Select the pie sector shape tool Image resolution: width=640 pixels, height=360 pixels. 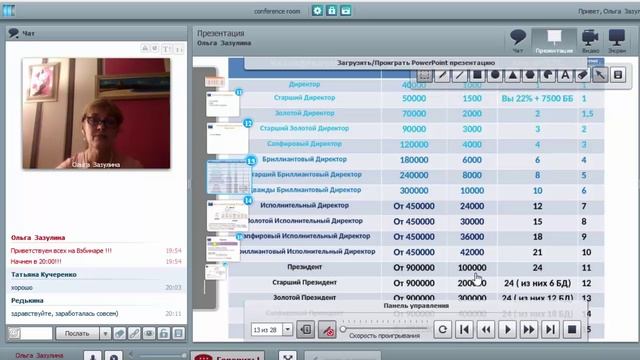(548, 75)
